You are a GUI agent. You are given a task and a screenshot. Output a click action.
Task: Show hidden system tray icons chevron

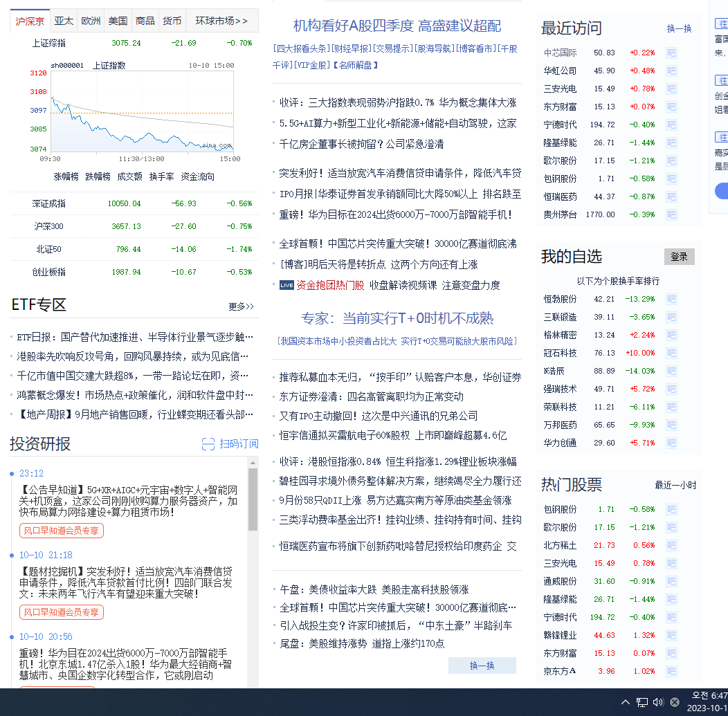626,702
